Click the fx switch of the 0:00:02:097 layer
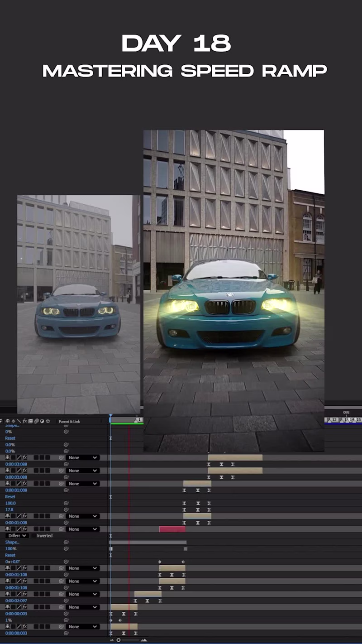The width and height of the screenshot is (362, 644). click(x=25, y=594)
